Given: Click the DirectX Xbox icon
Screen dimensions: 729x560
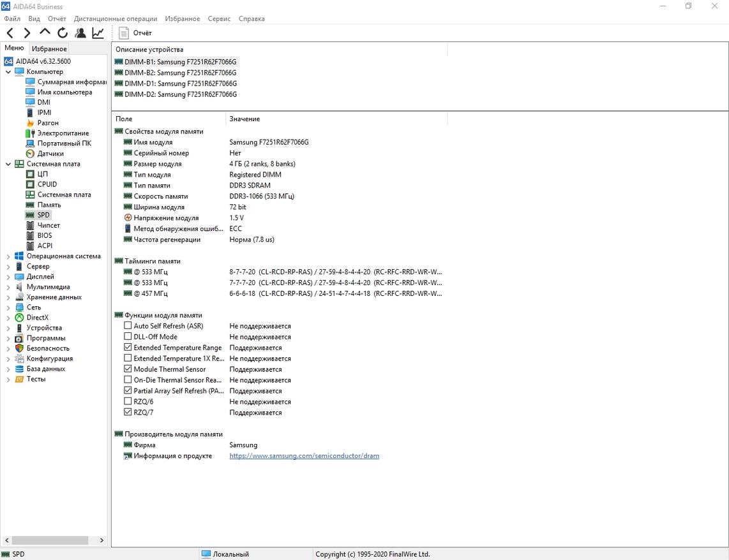Looking at the screenshot, I should pyautogui.click(x=19, y=318).
